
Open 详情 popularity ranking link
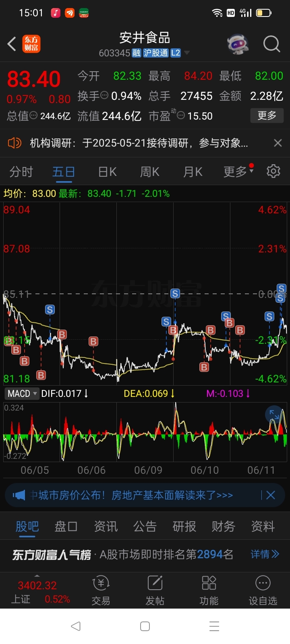coord(265,554)
